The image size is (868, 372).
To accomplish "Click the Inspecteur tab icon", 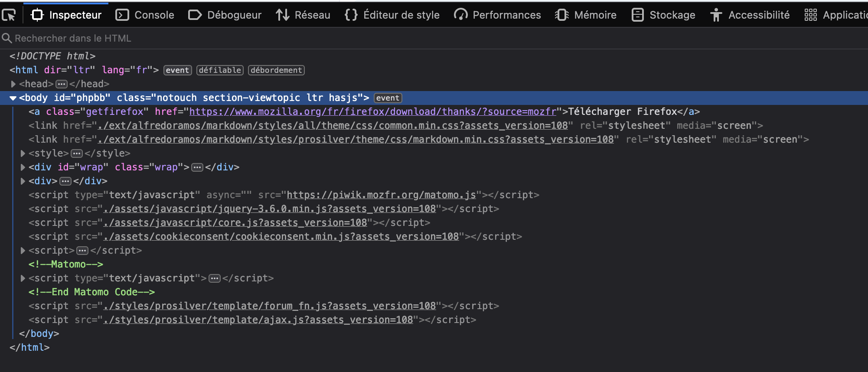I will (x=38, y=15).
